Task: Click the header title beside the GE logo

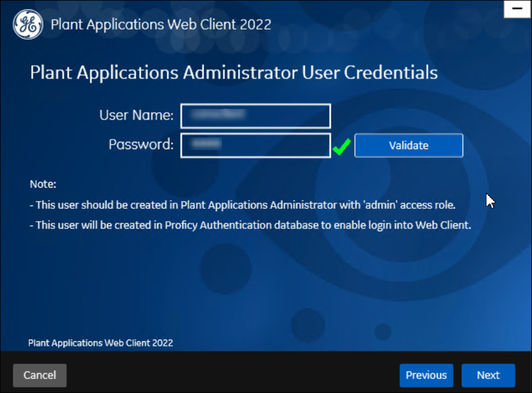Action: click(161, 24)
